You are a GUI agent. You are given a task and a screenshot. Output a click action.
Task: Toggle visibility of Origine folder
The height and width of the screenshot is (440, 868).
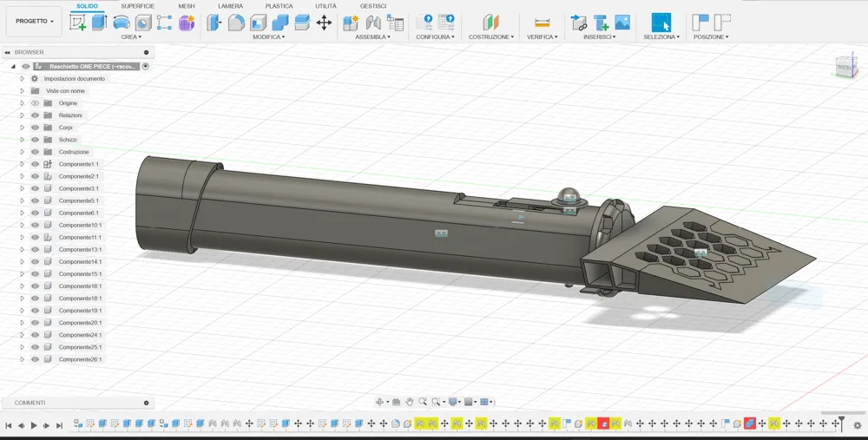click(35, 103)
